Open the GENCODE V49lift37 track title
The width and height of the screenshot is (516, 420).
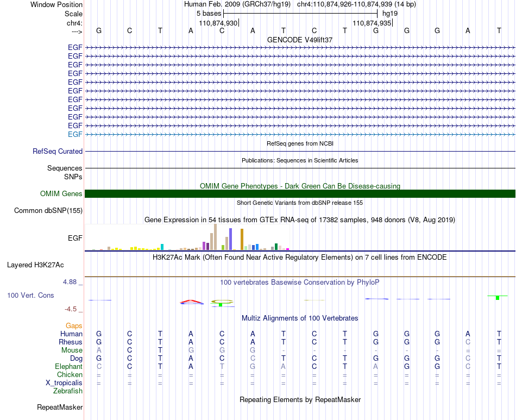[300, 40]
